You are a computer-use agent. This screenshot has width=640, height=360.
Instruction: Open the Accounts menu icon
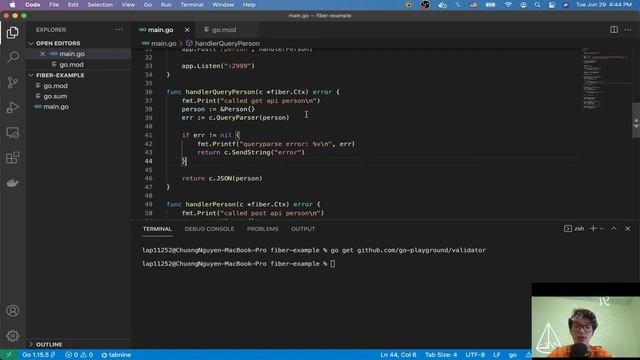pyautogui.click(x=13, y=311)
